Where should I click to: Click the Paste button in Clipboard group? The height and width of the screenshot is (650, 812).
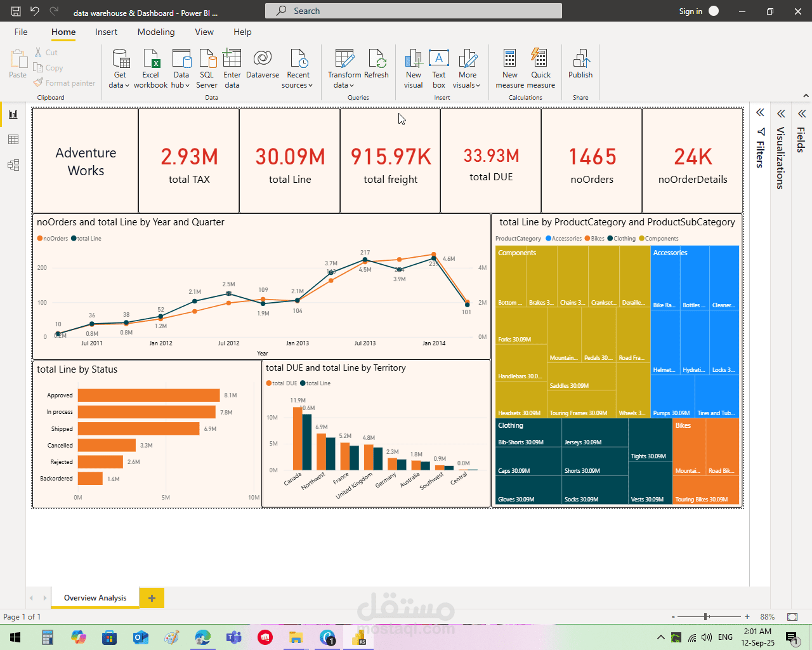point(18,64)
